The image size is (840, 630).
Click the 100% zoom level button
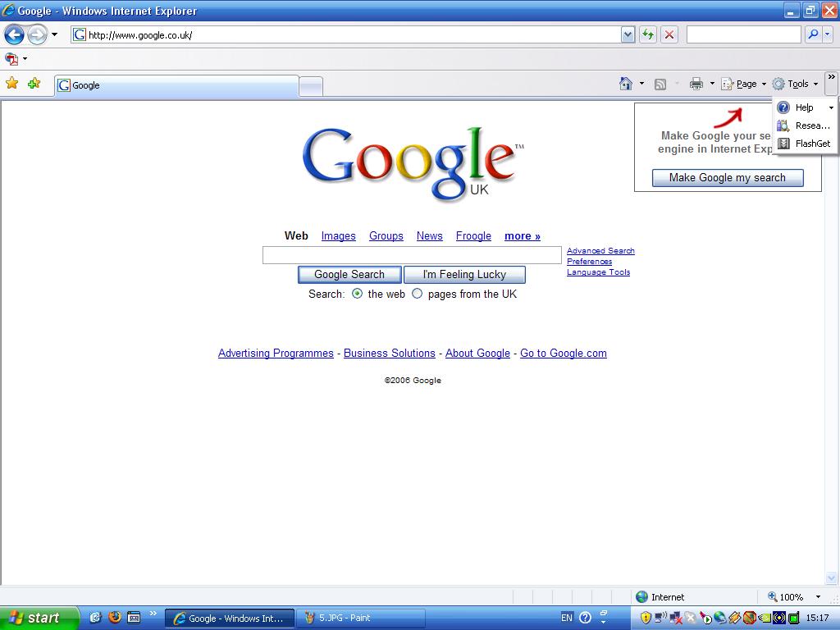point(785,597)
